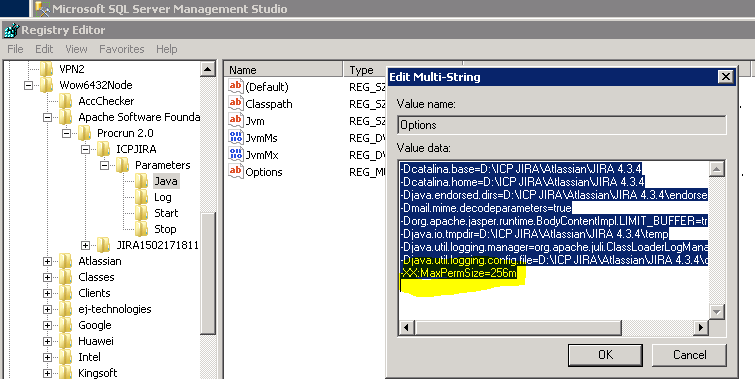The height and width of the screenshot is (379, 755).
Task: Click the (Default) string value icon
Action: tap(235, 87)
